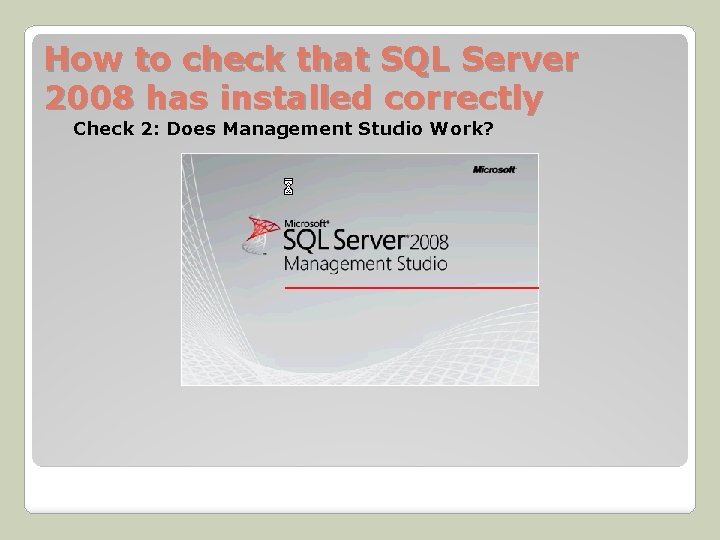Click the SQL Server Management Studio splash image

point(360,270)
